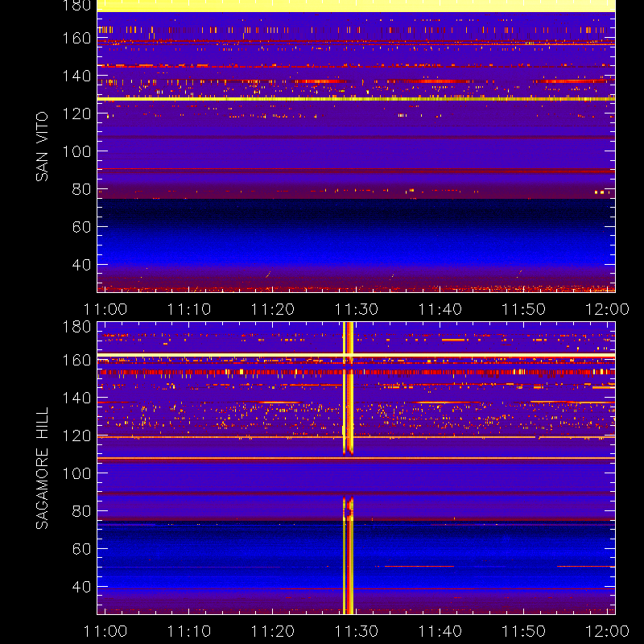Click the 60 tick label on San Vito axis
644x644 pixels.
tap(81, 227)
